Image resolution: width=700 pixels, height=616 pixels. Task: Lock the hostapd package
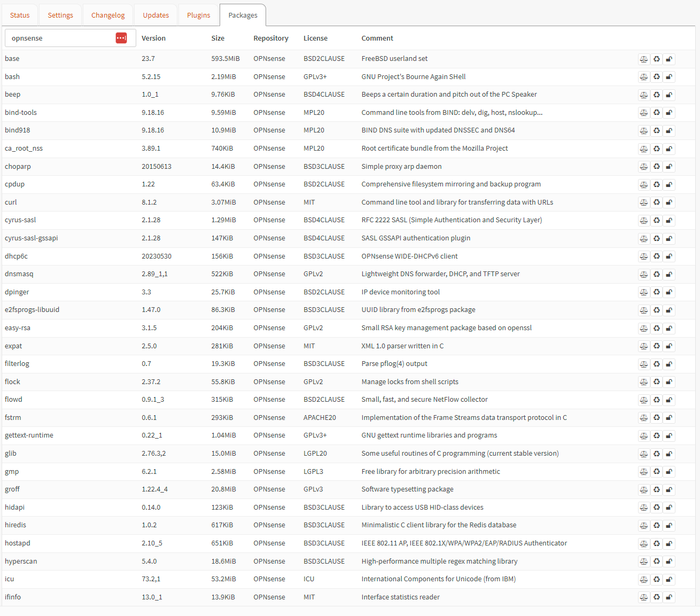[x=669, y=544]
